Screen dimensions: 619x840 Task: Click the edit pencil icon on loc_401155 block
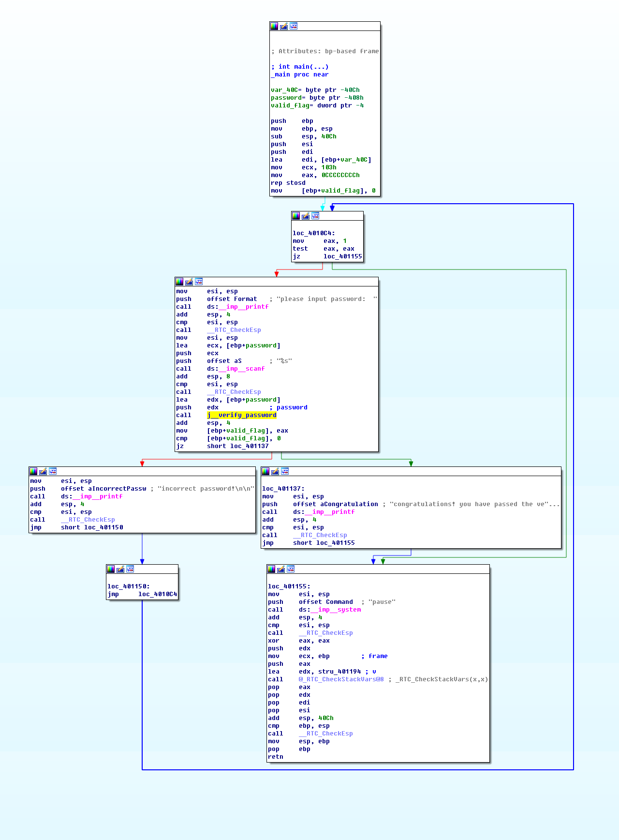click(281, 569)
